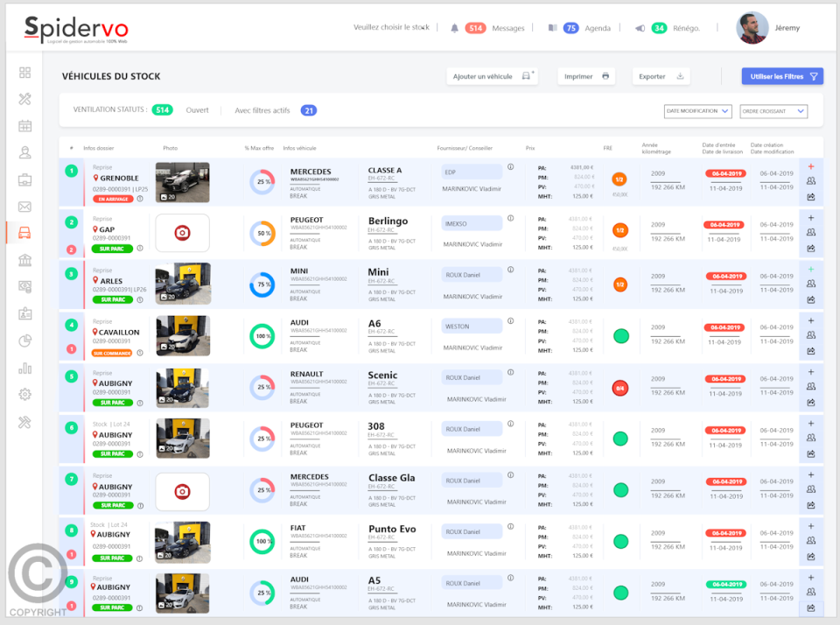Viewport: 840px width, 625px height.
Task: Open the envelope mail icon in sidebar
Action: click(x=24, y=207)
